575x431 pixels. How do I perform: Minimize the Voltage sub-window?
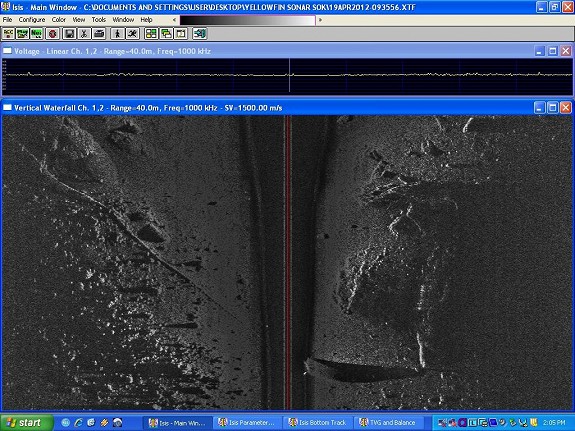(x=539, y=51)
